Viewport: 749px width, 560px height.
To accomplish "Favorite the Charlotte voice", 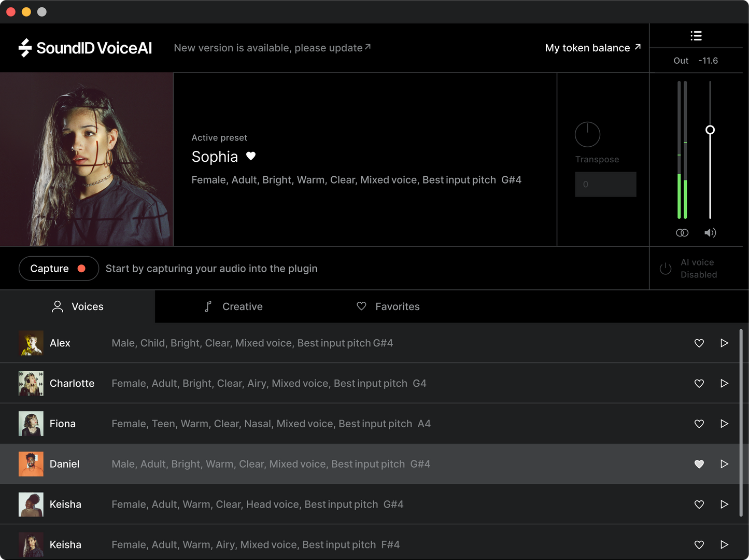I will tap(699, 383).
